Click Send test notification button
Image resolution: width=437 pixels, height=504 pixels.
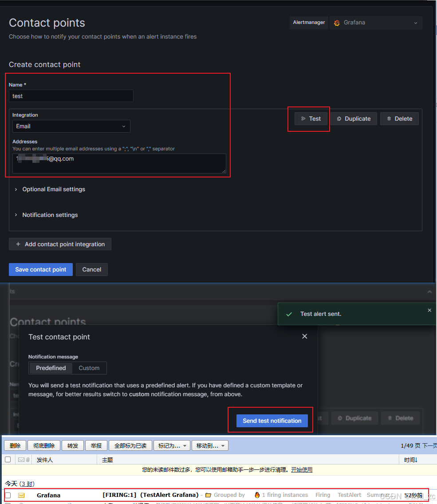tap(272, 421)
